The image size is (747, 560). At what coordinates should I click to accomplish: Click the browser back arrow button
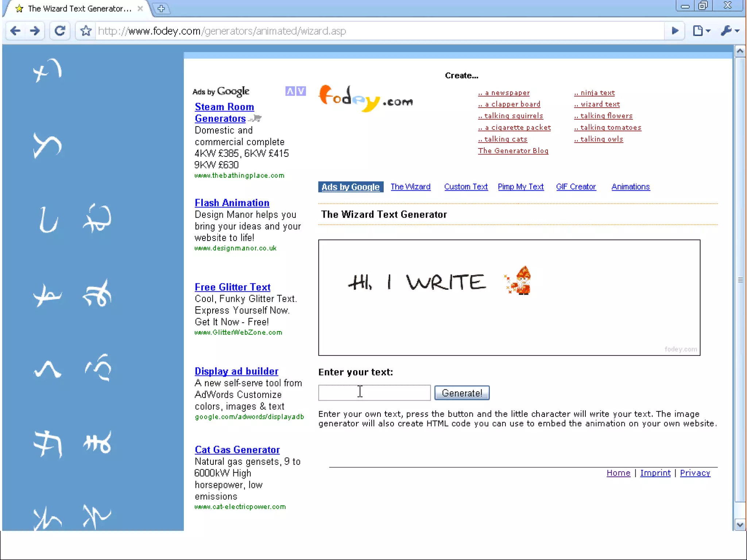click(x=15, y=31)
